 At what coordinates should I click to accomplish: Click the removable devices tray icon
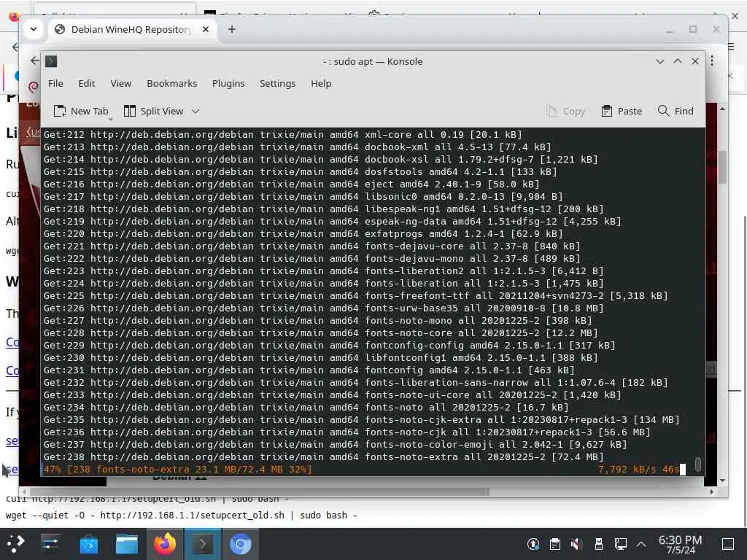[x=599, y=544]
